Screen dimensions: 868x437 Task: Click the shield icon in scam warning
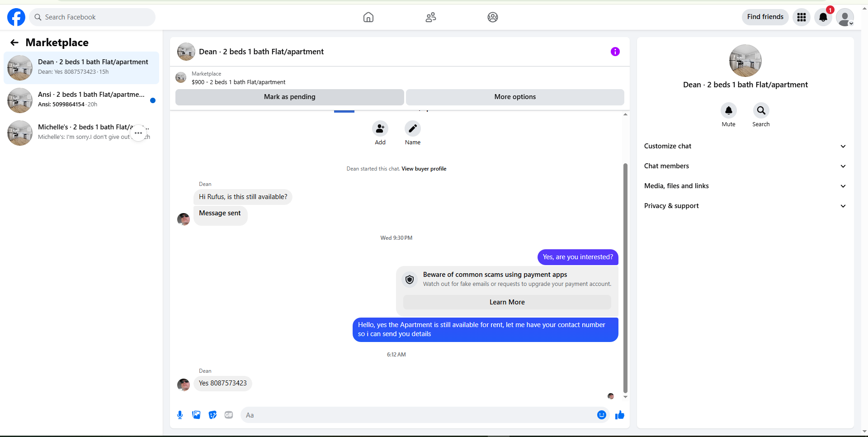pos(410,280)
